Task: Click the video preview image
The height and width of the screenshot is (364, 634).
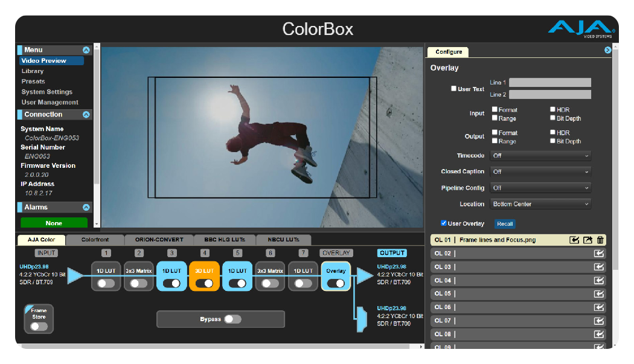Action: 262,137
